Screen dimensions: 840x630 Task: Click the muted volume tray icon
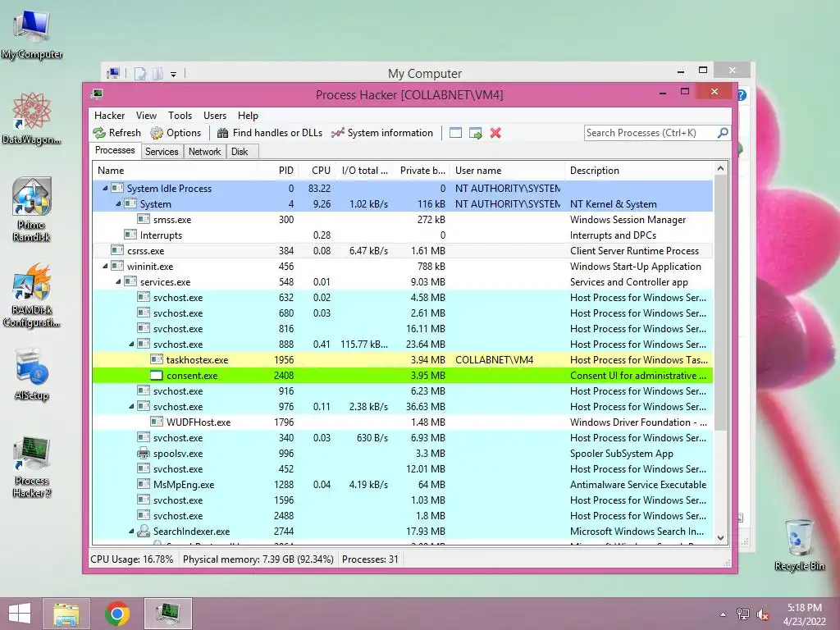(x=763, y=614)
